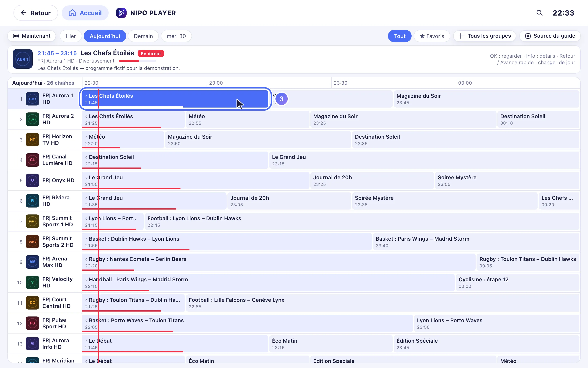
Task: Select the Onyx HD channel logo
Action: coord(32,180)
